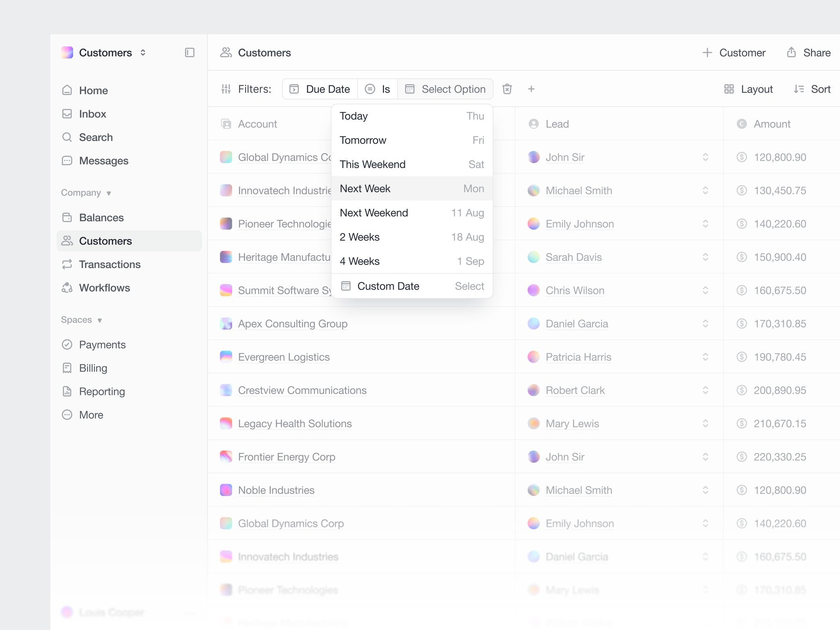Open the Sort options
This screenshot has width=840, height=630.
pos(812,89)
